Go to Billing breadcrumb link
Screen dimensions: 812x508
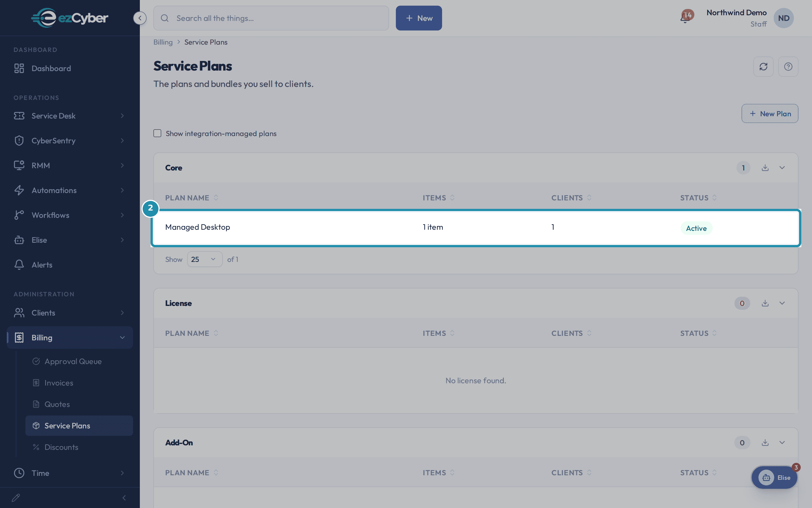point(163,42)
